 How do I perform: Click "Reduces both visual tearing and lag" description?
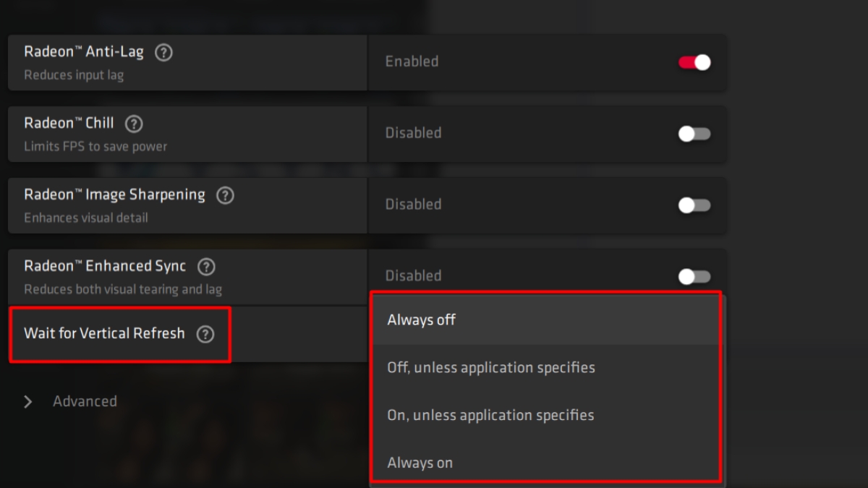123,290
